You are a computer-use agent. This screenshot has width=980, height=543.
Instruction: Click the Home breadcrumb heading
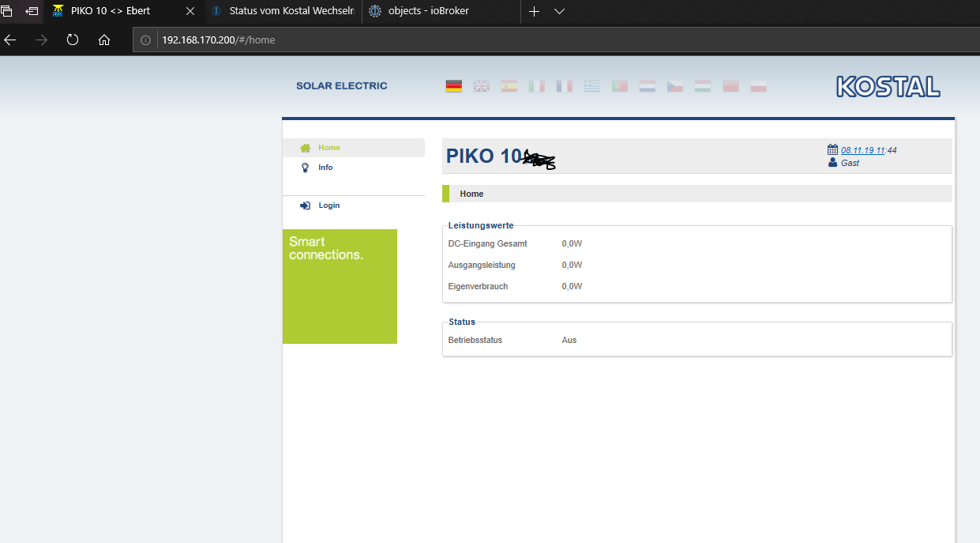(x=471, y=194)
